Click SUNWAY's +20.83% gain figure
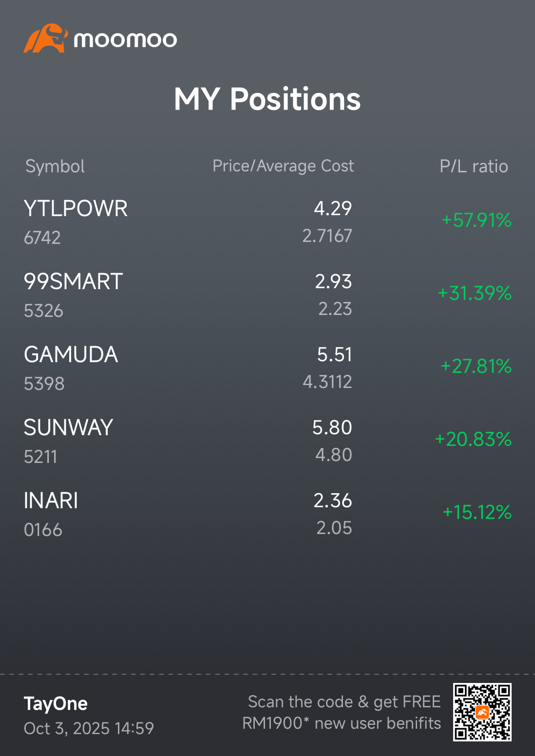The width and height of the screenshot is (535, 756). coord(473,440)
